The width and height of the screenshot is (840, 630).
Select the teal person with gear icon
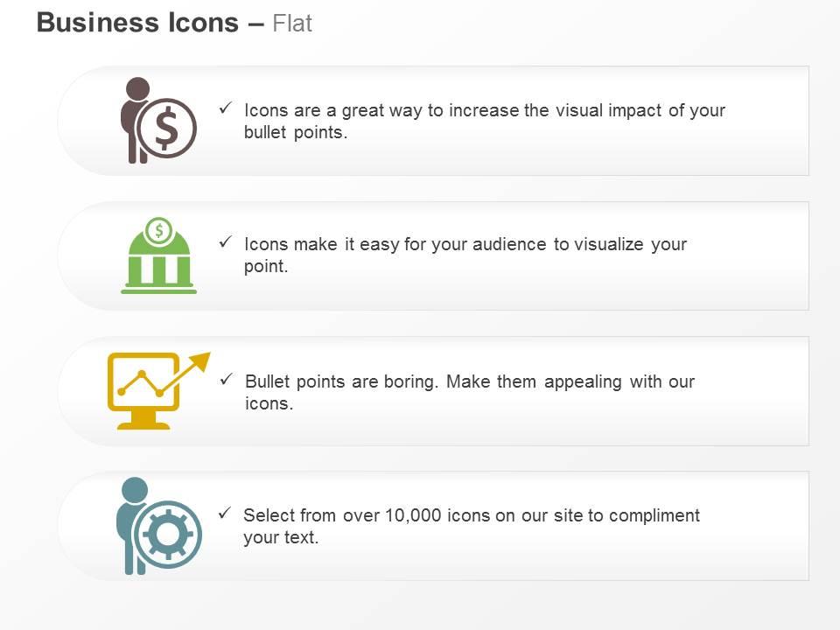(159, 526)
